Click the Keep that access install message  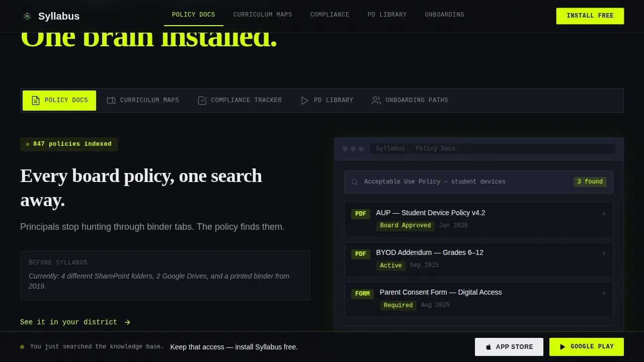tap(234, 347)
